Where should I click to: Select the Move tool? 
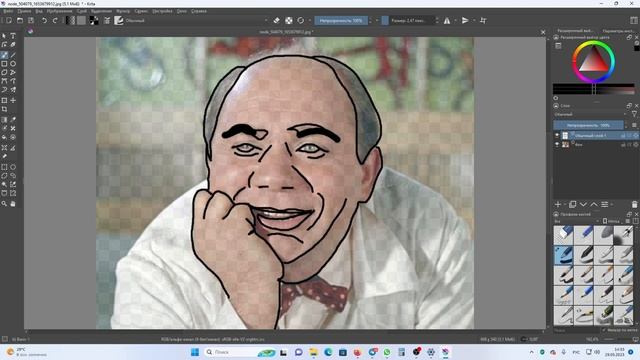(x=13, y=100)
